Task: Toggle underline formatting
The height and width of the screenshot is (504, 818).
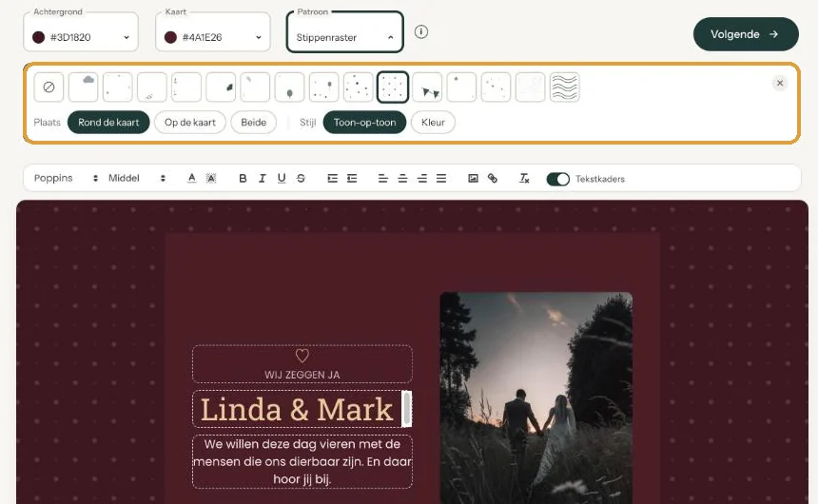Action: click(x=282, y=179)
